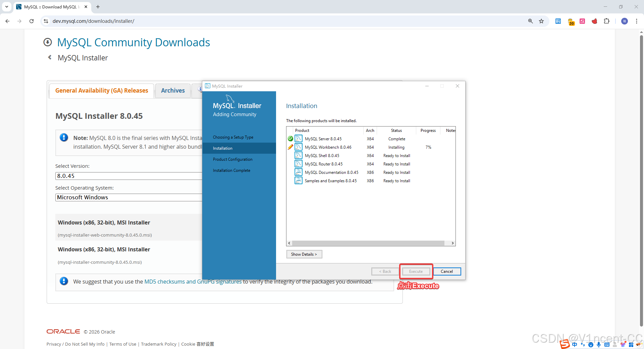Select the Installation step in sidebar

pyautogui.click(x=239, y=148)
